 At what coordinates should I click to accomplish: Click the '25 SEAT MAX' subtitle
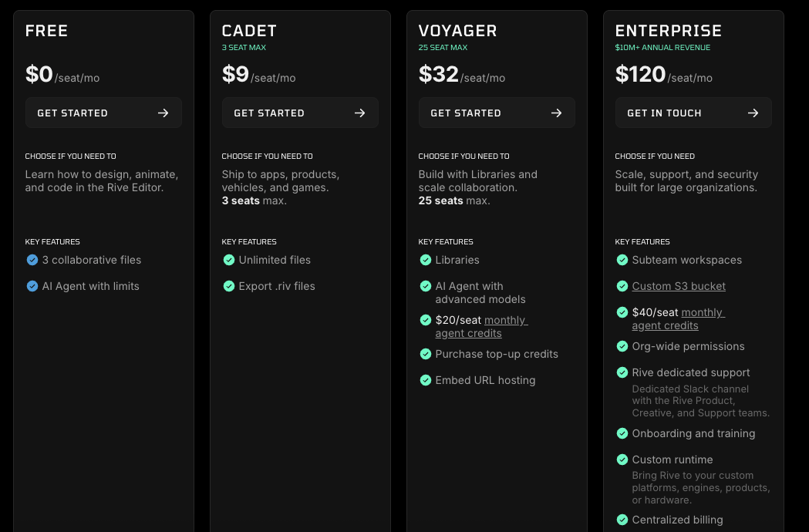443,48
